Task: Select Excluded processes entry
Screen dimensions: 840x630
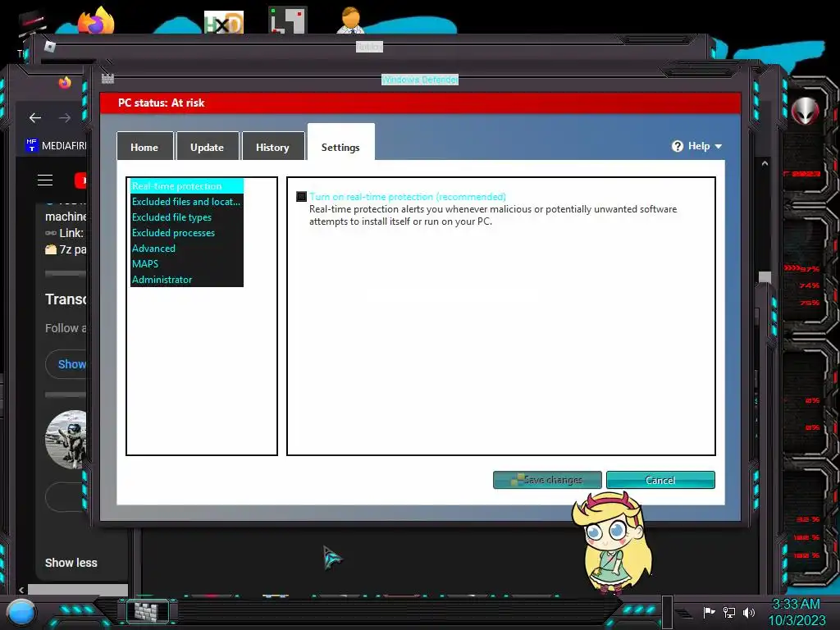Action: point(186,232)
